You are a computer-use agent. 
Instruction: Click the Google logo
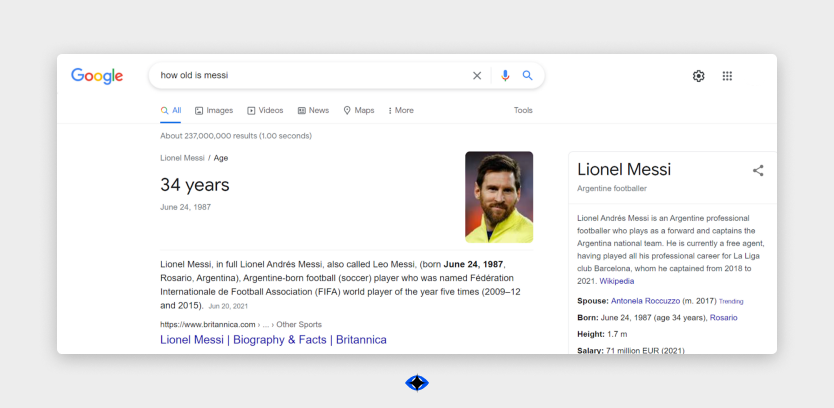click(97, 76)
